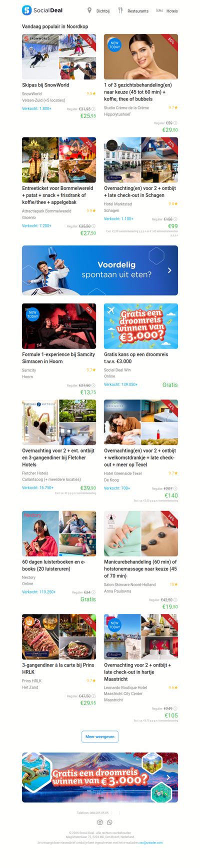
Task: Click arrow on Voordelig spontaan uit eten banner
Action: (x=170, y=270)
